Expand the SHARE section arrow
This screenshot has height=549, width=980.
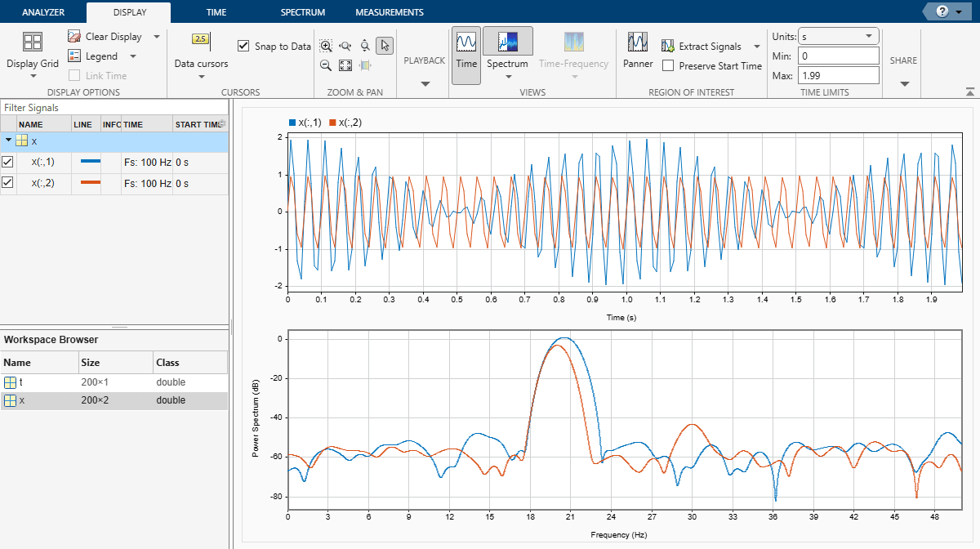coord(904,83)
